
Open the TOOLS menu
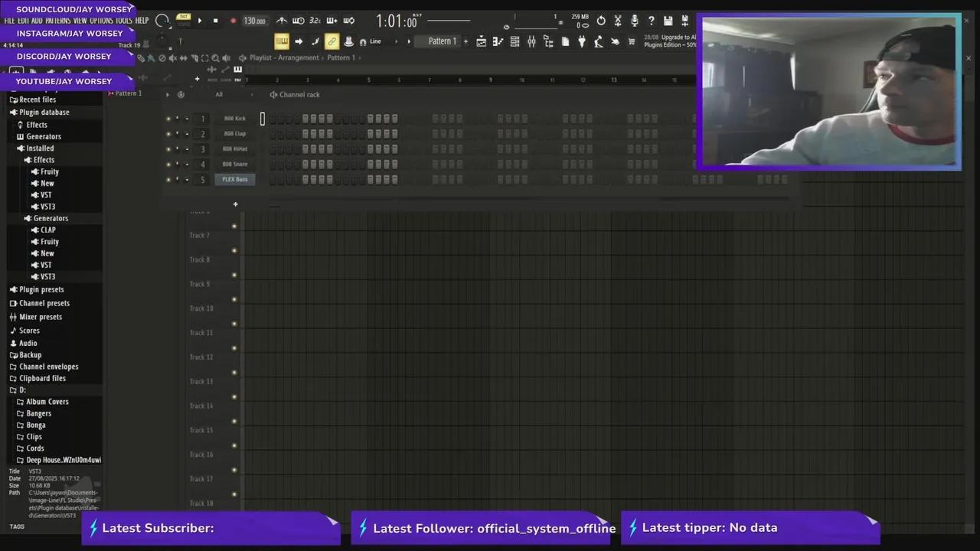click(123, 21)
